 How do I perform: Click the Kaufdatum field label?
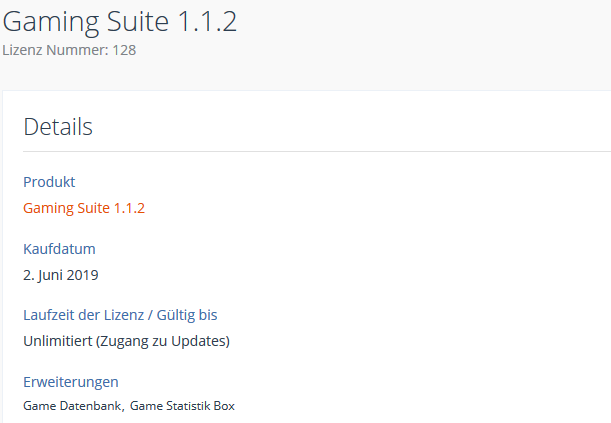(x=59, y=248)
